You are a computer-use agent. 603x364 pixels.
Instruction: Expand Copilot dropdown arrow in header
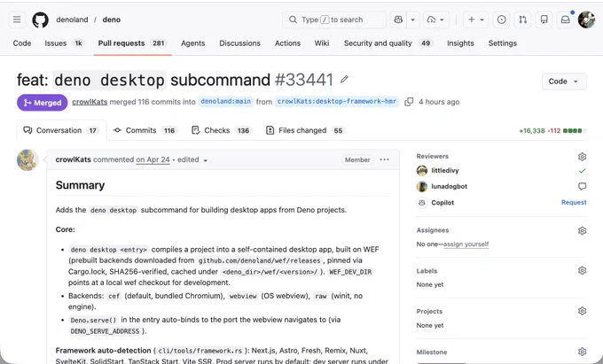(413, 19)
